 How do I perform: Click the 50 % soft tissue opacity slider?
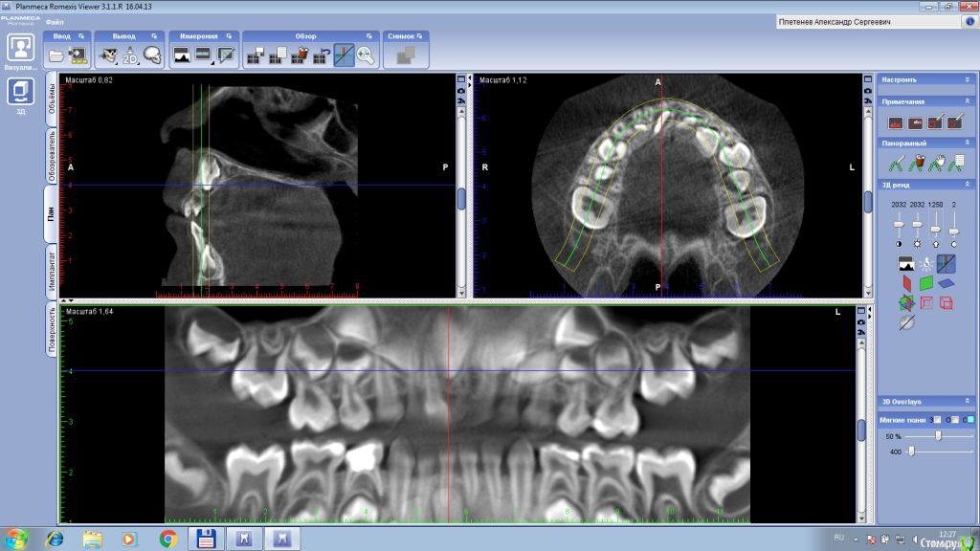[938, 436]
